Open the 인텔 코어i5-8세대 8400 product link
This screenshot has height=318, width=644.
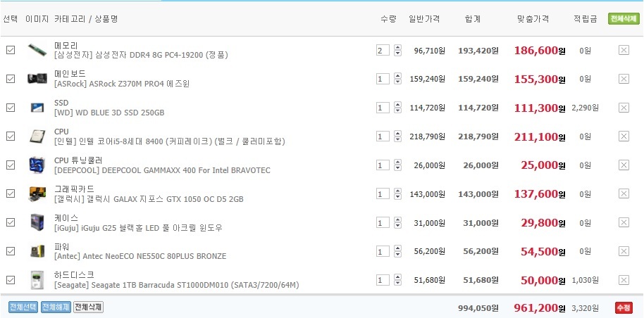pyautogui.click(x=170, y=141)
